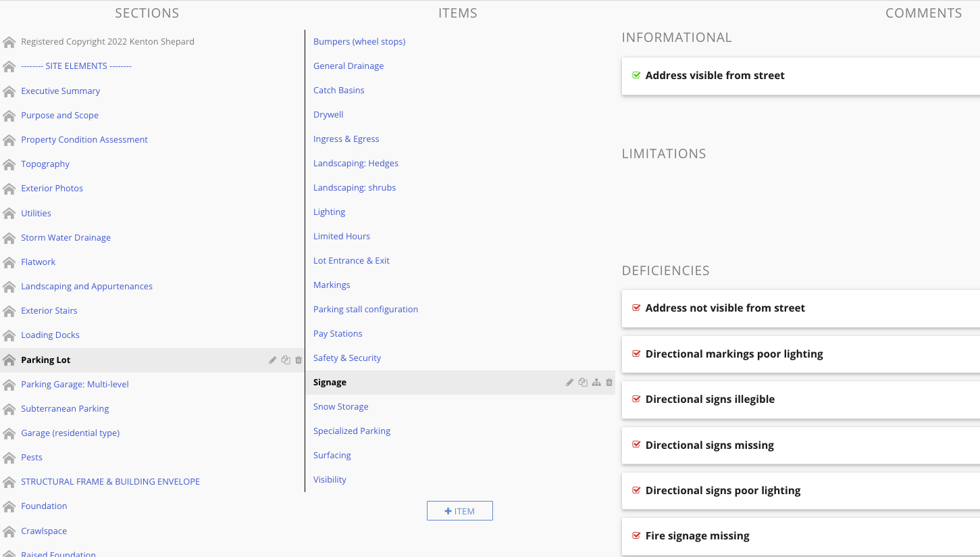Click the house icon beside Exterior Stairs
Viewport: 980px width, 557px height.
[x=9, y=311]
